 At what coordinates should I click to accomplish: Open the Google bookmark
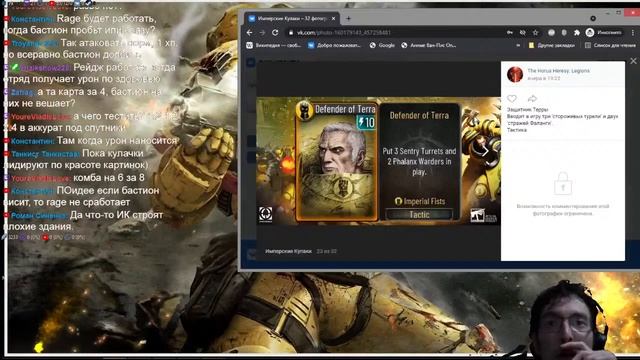coord(382,45)
